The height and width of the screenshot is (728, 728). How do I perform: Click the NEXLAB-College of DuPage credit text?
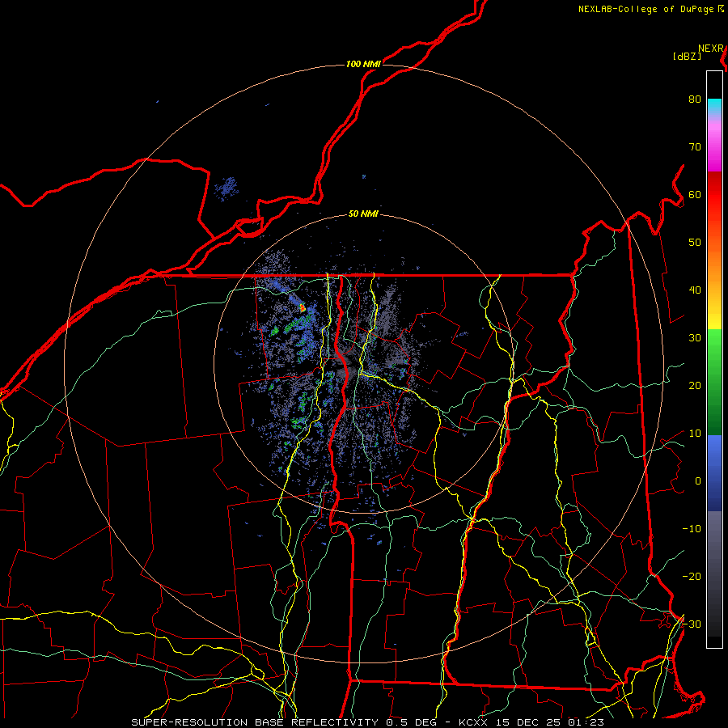pyautogui.click(x=647, y=9)
